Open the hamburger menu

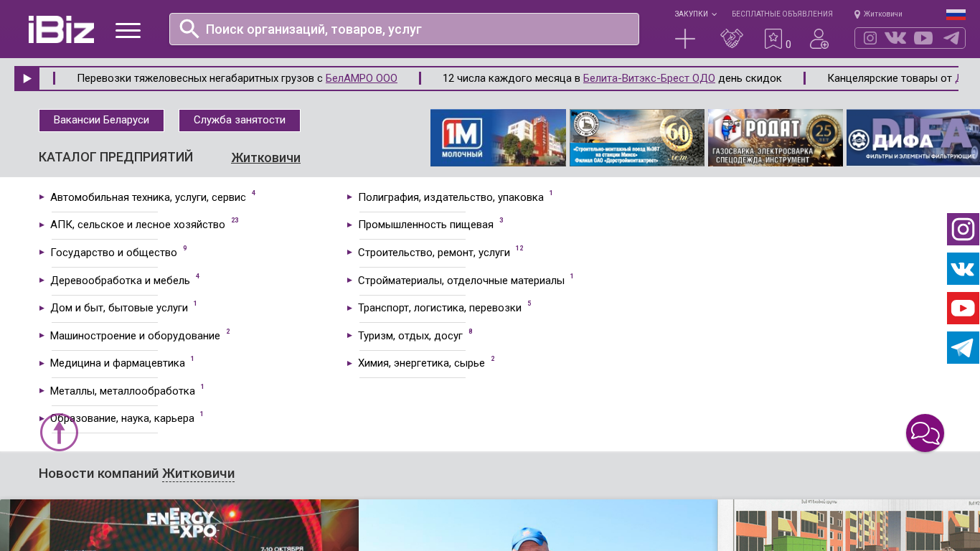point(128,30)
